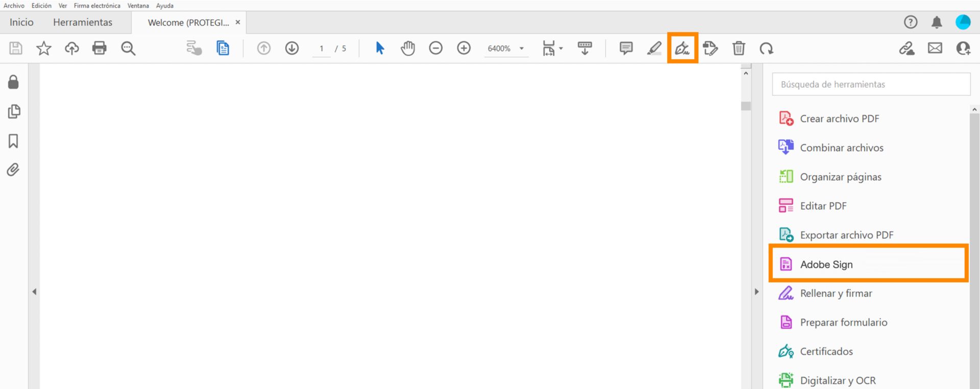Viewport: 980px width, 389px height.
Task: Expand the zoom level 6400% dropdown
Action: pyautogui.click(x=522, y=48)
